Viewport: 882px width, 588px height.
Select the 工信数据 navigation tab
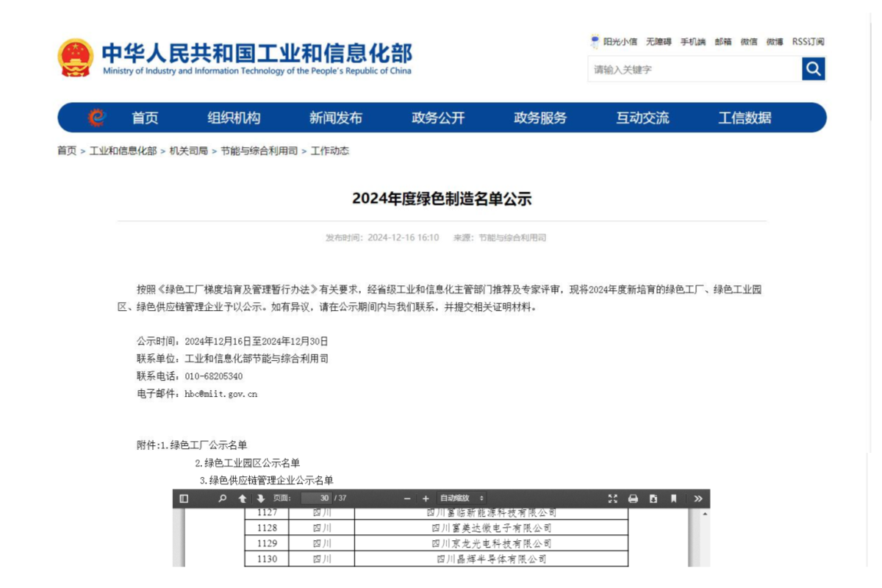click(745, 118)
